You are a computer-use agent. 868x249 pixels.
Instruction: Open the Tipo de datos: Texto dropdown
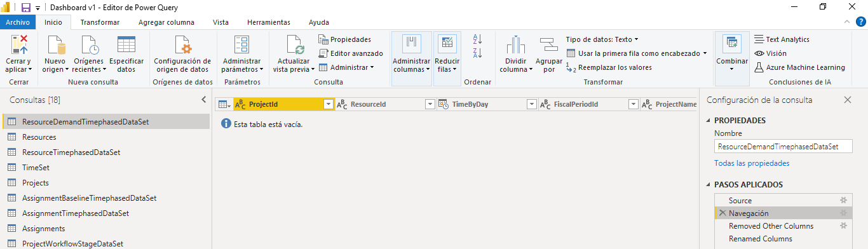tap(602, 39)
